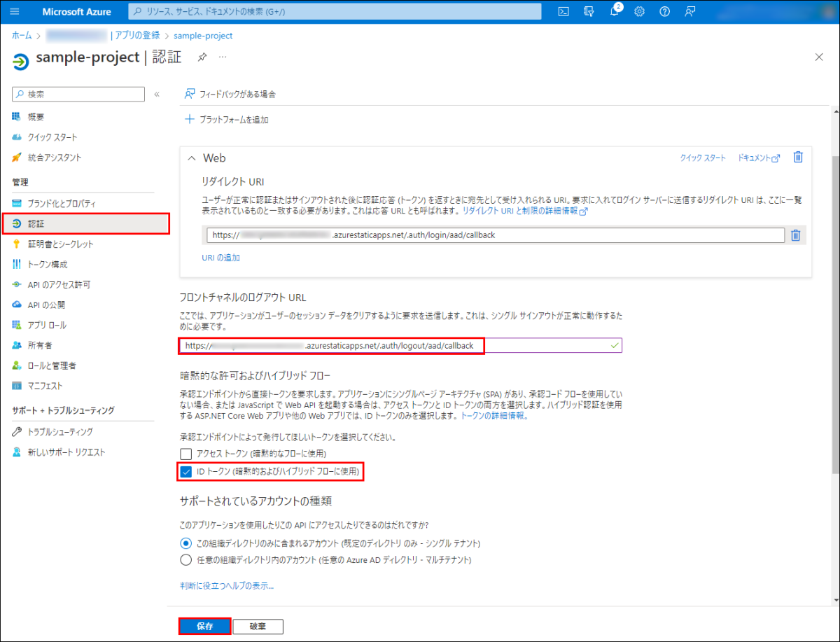
Task: Delete the Web platform with trash icon
Action: (798, 158)
